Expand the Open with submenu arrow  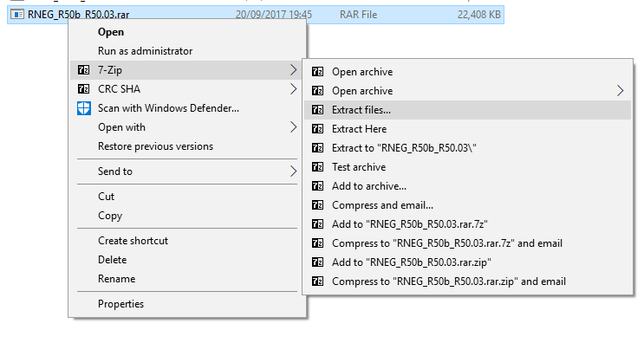click(293, 127)
